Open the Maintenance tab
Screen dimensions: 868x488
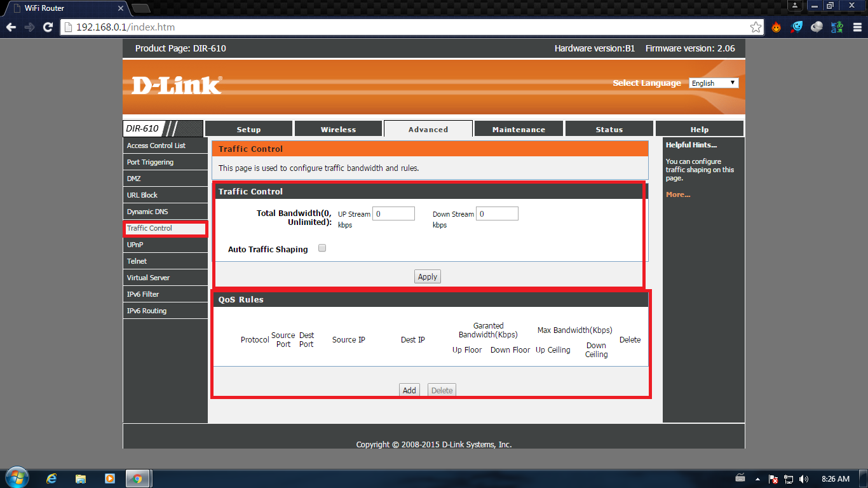[x=519, y=129]
